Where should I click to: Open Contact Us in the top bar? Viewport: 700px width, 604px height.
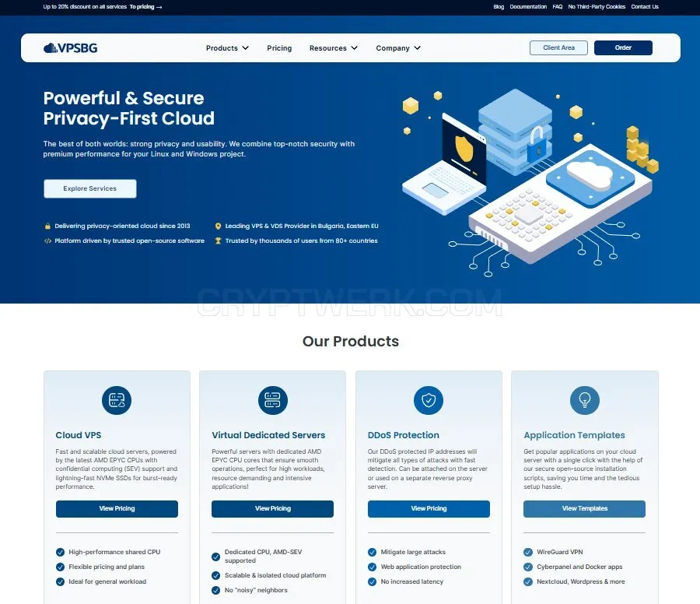(645, 7)
